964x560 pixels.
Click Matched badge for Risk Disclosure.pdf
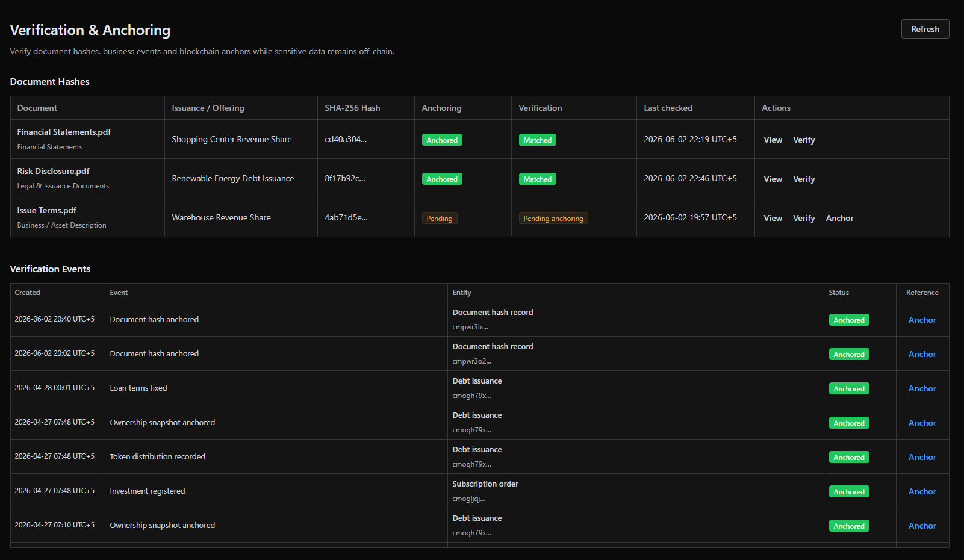(537, 179)
